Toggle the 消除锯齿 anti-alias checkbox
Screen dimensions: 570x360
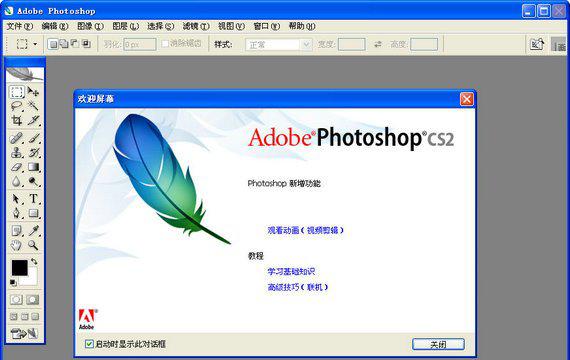(165, 44)
